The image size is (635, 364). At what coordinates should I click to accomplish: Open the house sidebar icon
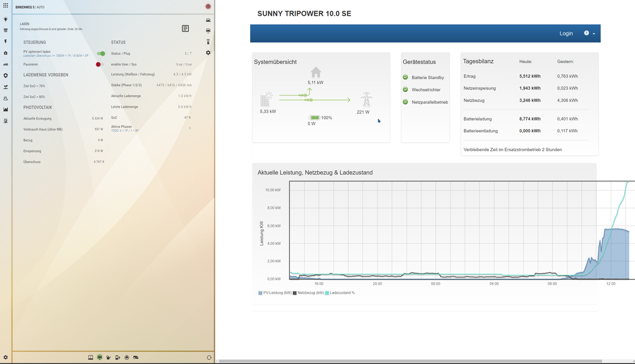tap(5, 53)
